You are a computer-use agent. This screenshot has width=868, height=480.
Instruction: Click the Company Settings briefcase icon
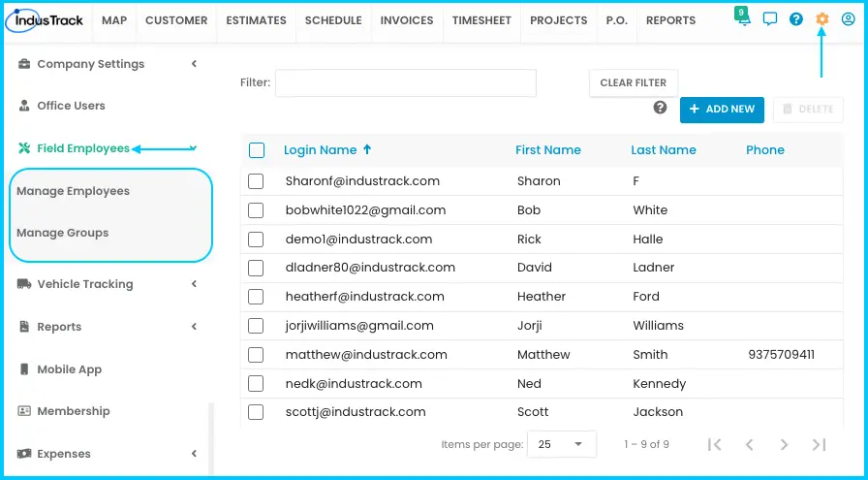pyautogui.click(x=24, y=64)
